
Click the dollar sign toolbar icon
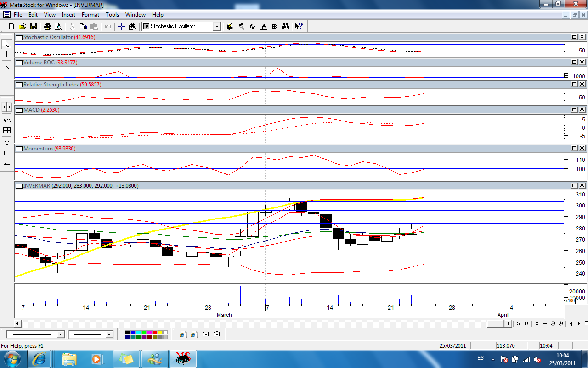point(274,27)
